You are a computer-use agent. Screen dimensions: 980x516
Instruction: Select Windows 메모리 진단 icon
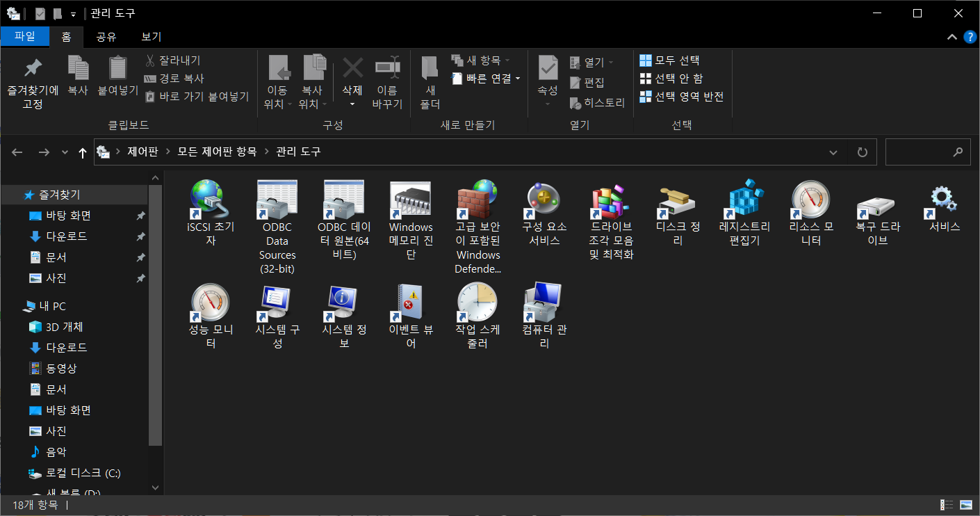point(411,199)
